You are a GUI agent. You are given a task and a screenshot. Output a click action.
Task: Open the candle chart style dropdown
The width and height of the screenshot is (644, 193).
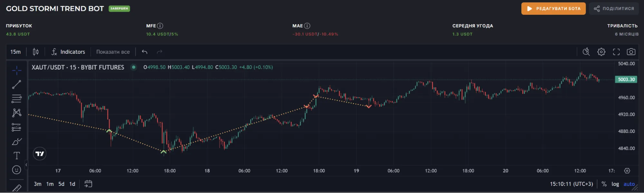click(x=36, y=52)
